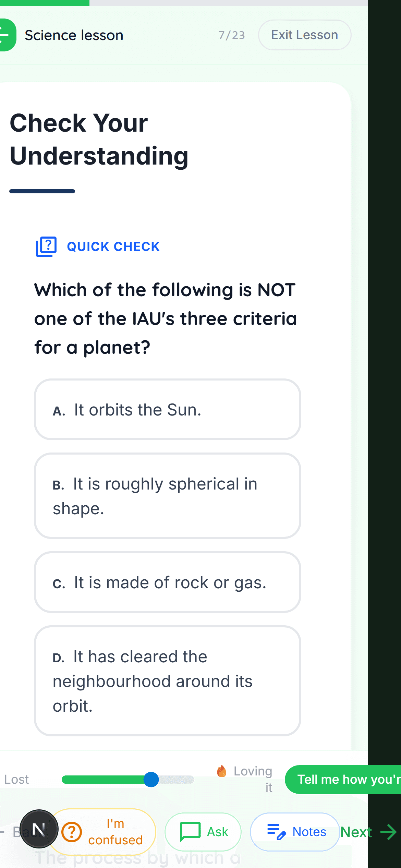Image resolution: width=401 pixels, height=868 pixels.
Task: Open the round N avatar badge
Action: (x=39, y=829)
